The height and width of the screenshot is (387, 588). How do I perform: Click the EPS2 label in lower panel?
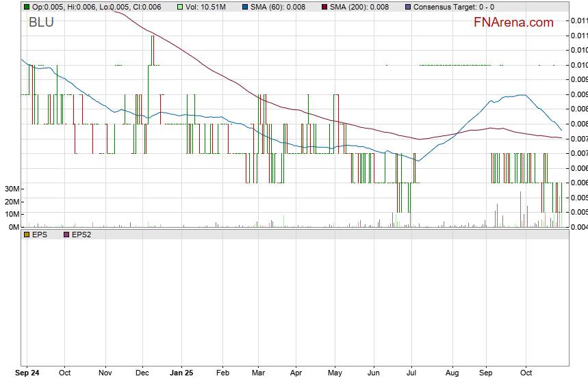81,235
